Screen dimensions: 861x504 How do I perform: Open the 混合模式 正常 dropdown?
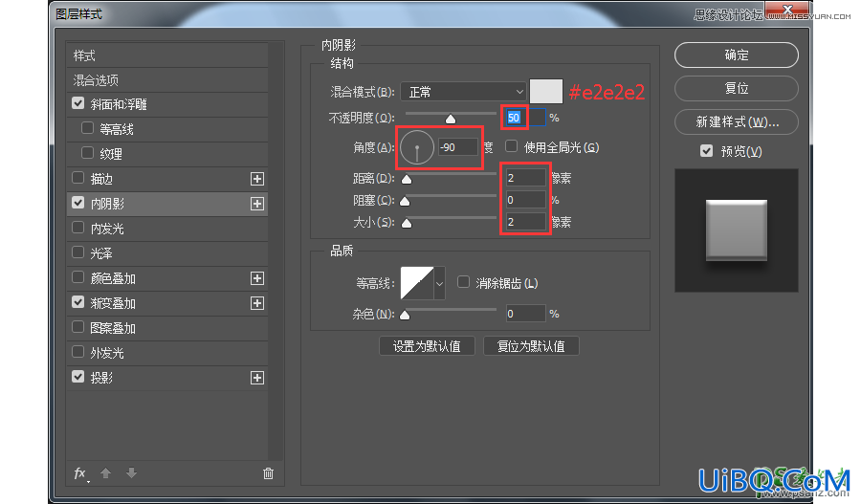click(x=463, y=92)
